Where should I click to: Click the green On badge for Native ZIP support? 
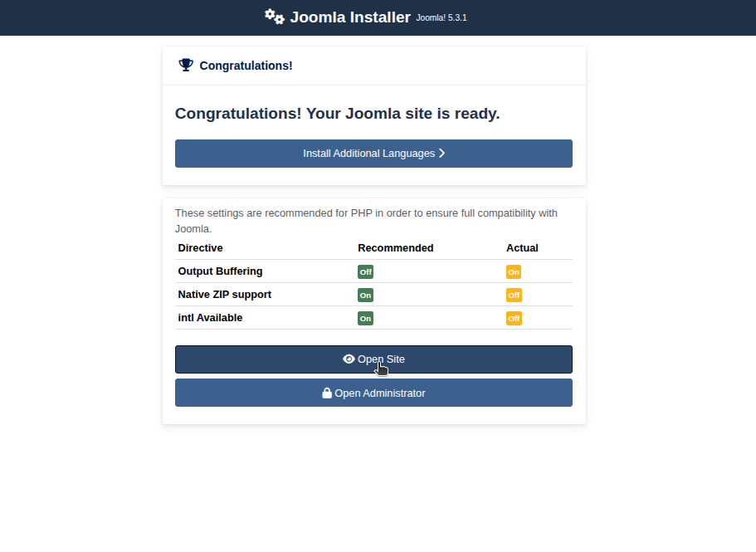[365, 295]
